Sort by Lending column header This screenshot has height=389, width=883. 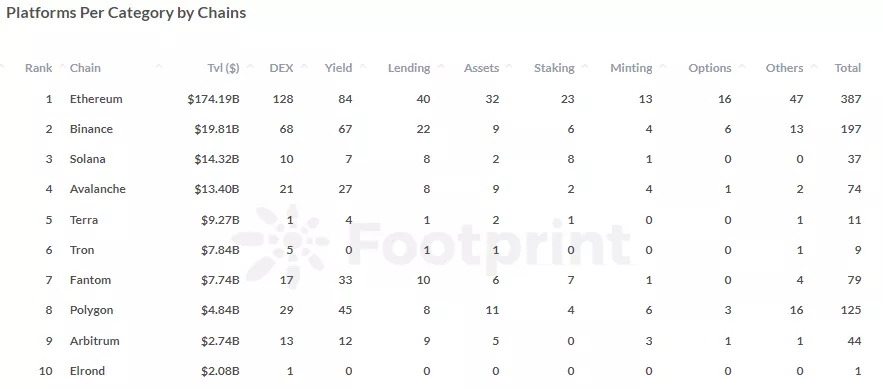[x=409, y=68]
